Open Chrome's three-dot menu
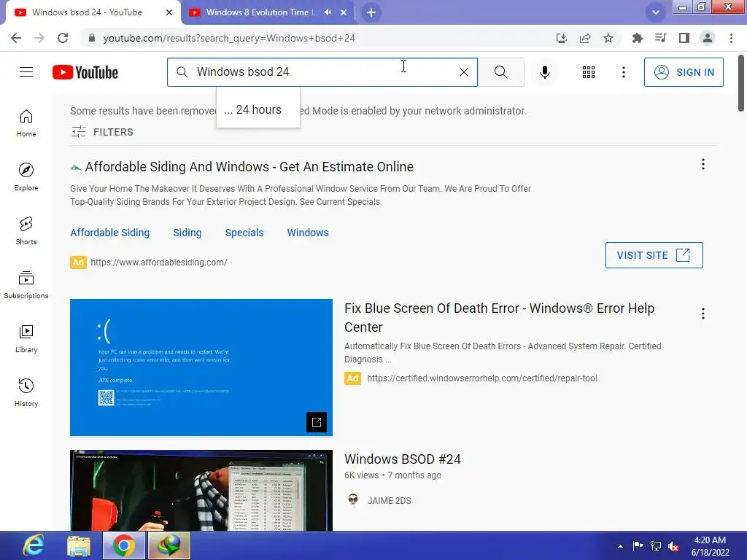The height and width of the screenshot is (560, 747). [x=731, y=38]
